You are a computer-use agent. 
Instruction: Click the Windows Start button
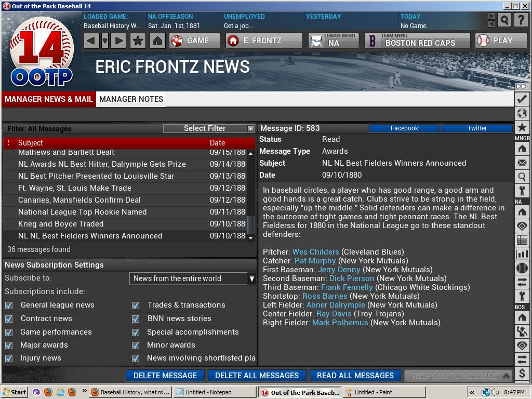coord(14,392)
